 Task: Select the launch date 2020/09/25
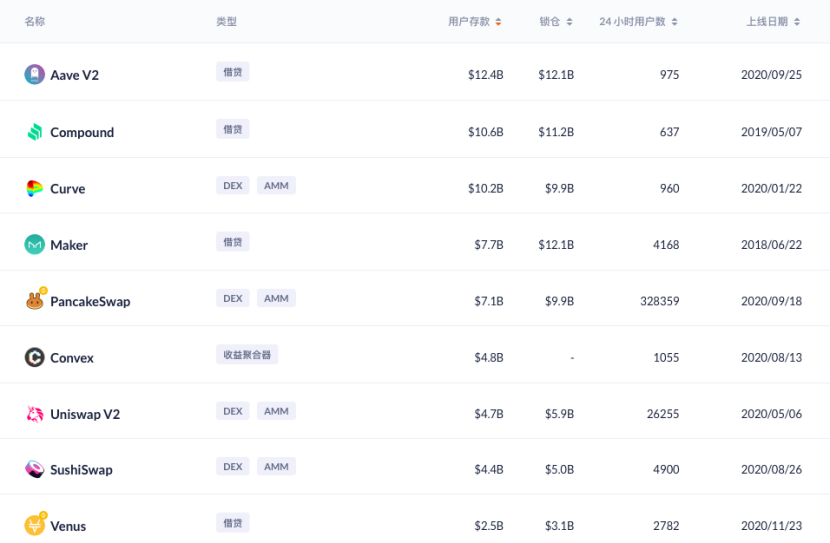771,75
